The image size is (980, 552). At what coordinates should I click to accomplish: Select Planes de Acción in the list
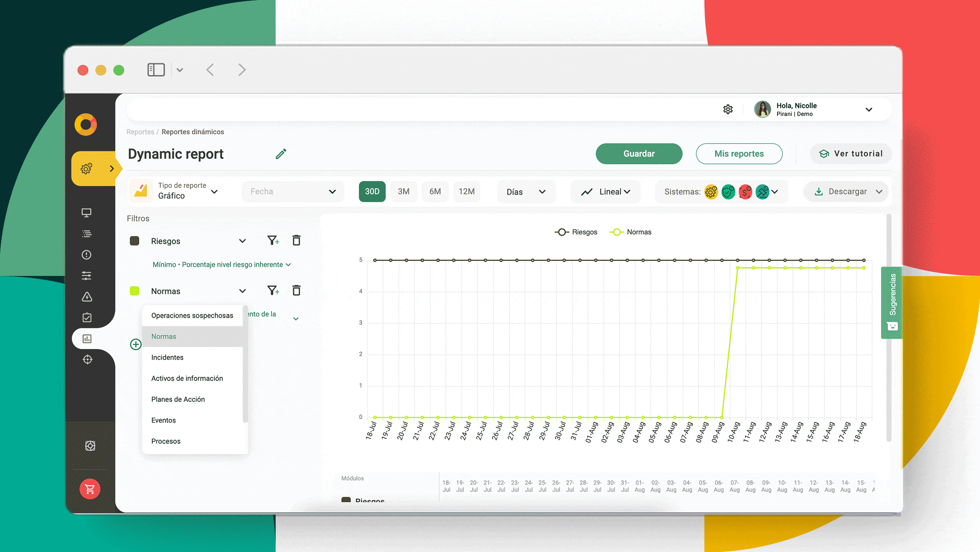click(178, 399)
